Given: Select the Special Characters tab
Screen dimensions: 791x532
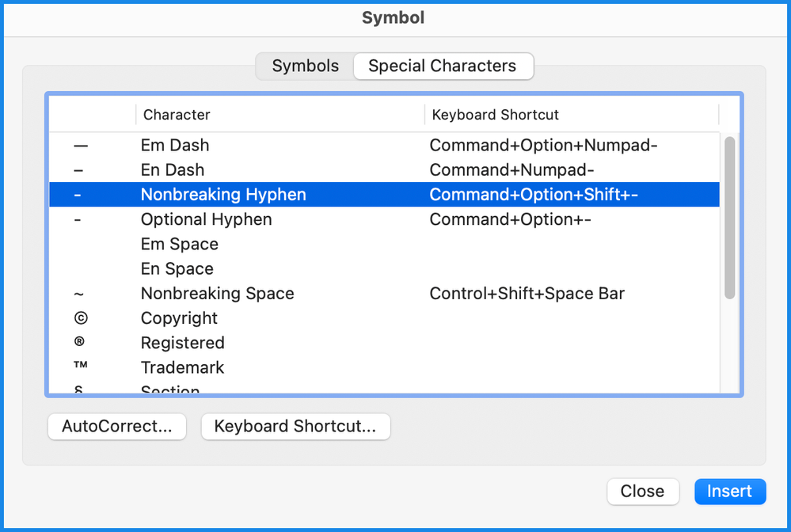Looking at the screenshot, I should point(443,66).
